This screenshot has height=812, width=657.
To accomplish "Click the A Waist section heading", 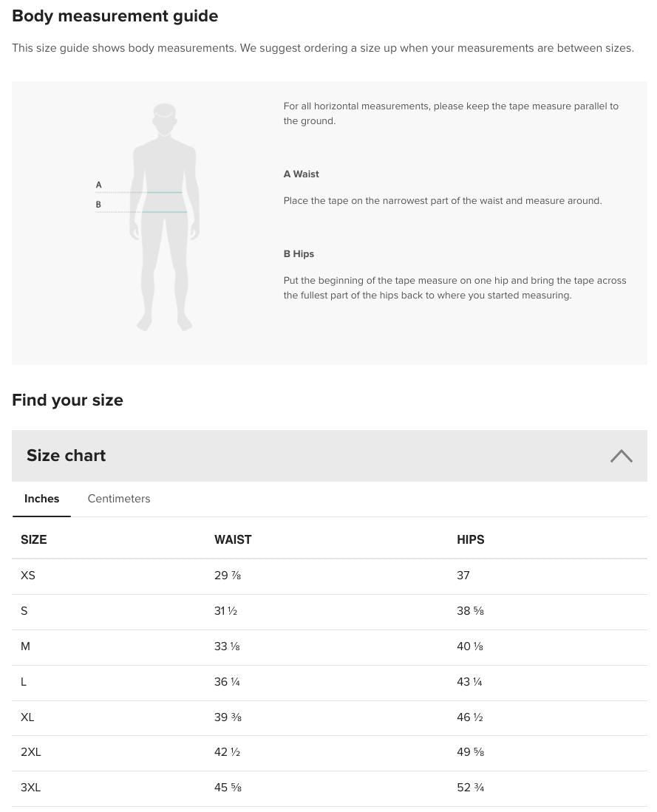I will click(301, 174).
